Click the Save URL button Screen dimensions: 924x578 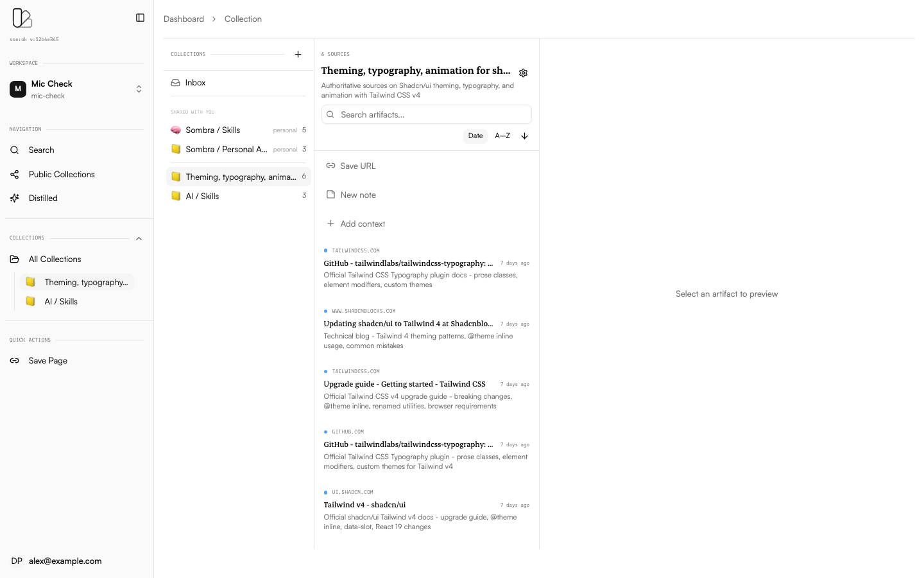click(357, 166)
